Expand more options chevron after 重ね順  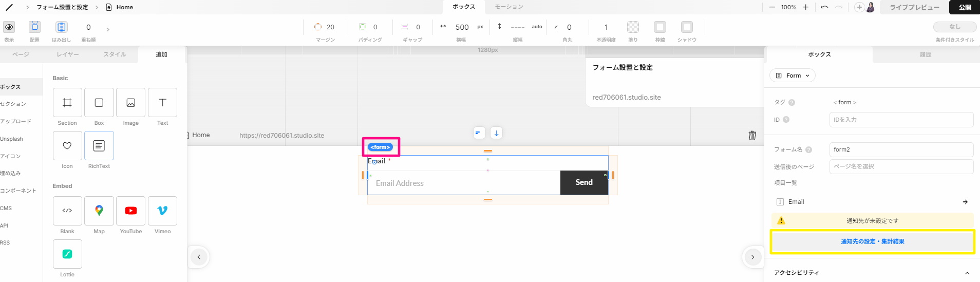tap(108, 29)
